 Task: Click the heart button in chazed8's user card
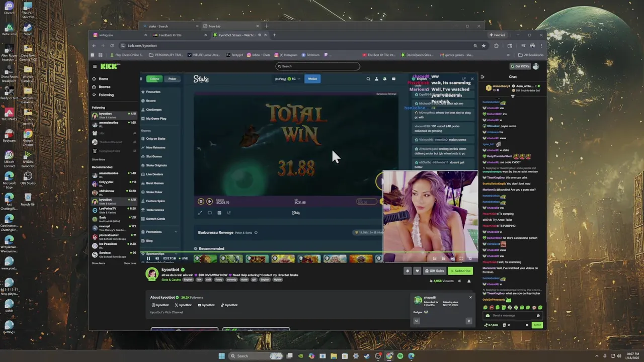click(417, 321)
